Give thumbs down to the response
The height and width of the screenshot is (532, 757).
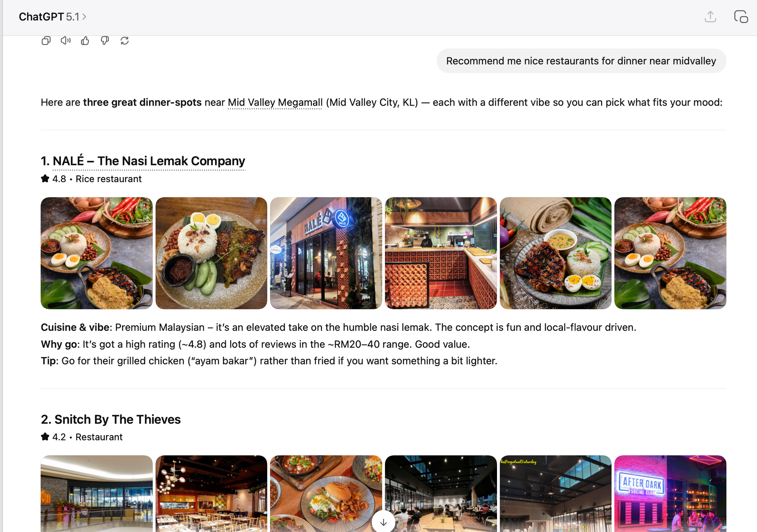click(x=105, y=40)
